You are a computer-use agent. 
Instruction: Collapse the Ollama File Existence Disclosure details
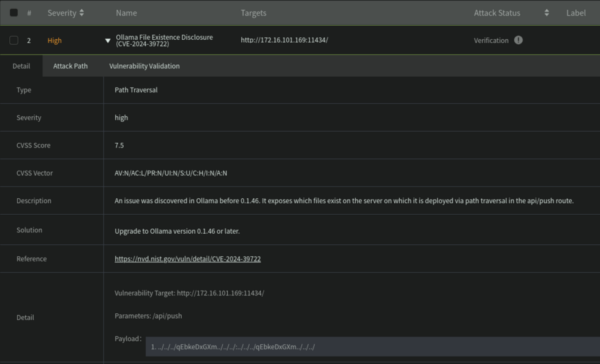click(x=108, y=40)
